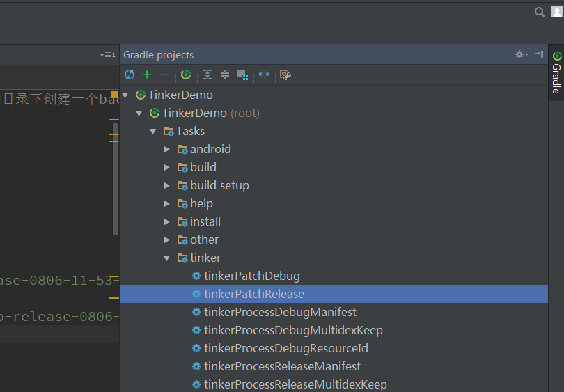564x392 pixels.
Task: Click the folder icon of other group
Action: [182, 240]
